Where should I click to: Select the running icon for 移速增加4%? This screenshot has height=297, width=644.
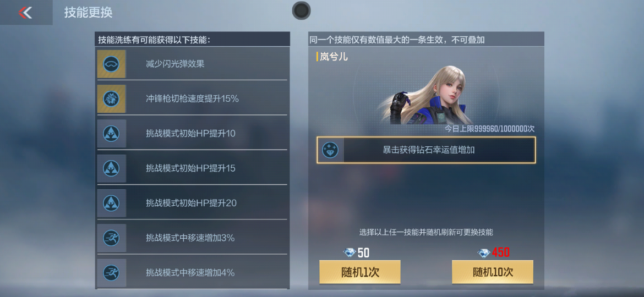tap(111, 272)
